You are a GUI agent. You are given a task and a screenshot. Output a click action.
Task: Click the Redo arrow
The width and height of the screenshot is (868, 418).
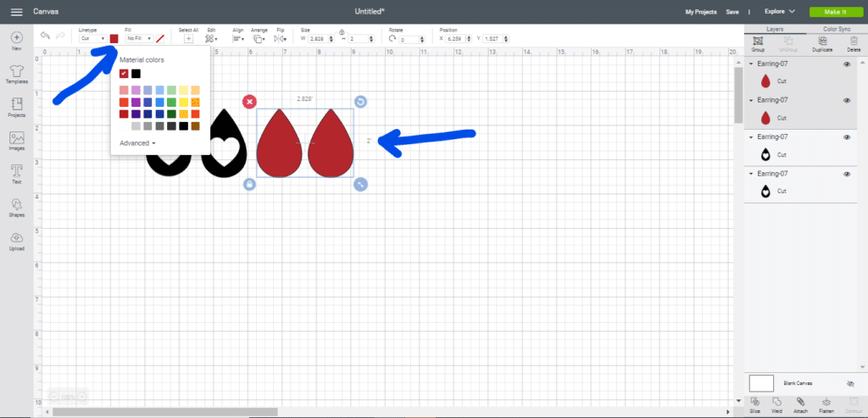tap(60, 35)
